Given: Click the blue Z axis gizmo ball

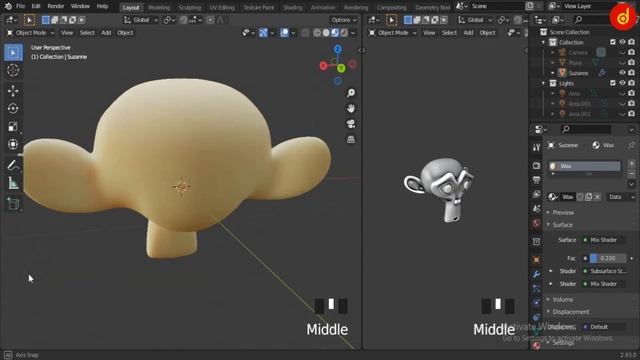Looking at the screenshot, I should point(338,49).
